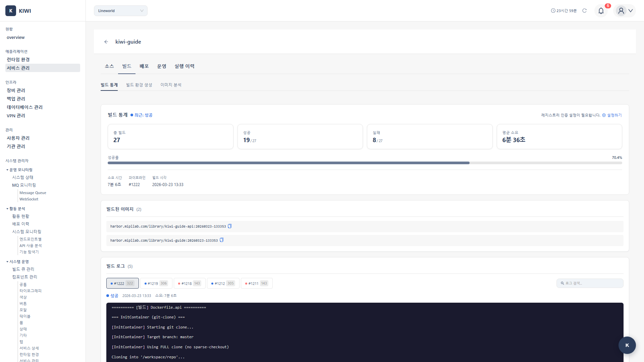Click the 성공 19/27 stat card

click(x=300, y=137)
